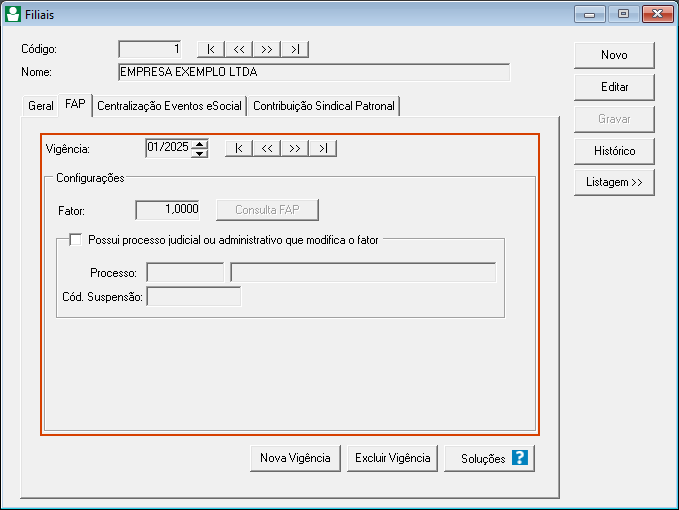The width and height of the screenshot is (679, 510).
Task: Go to next Código record
Action: (x=267, y=49)
